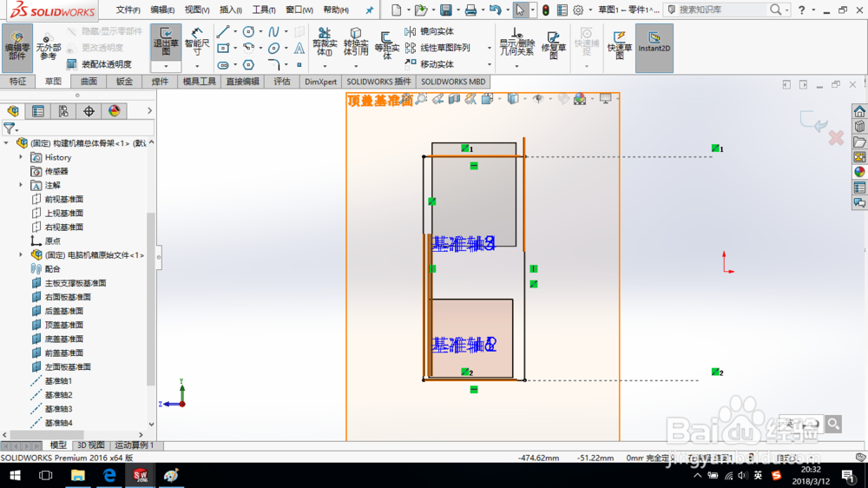868x488 pixels.
Task: Select the Sketch Fillet tool
Action: pos(273,65)
